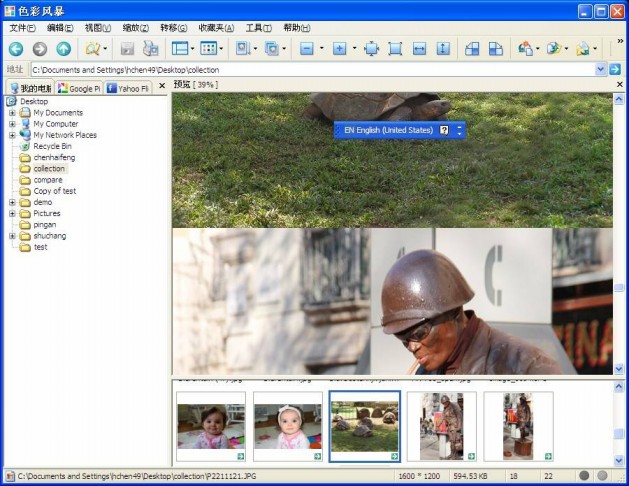Open the address bar path dropdown

[x=601, y=69]
